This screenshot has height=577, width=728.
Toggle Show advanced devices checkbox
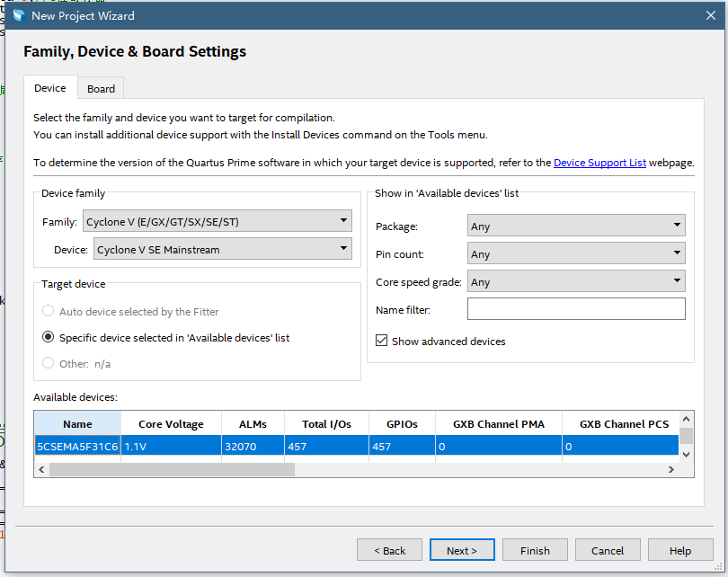point(382,342)
